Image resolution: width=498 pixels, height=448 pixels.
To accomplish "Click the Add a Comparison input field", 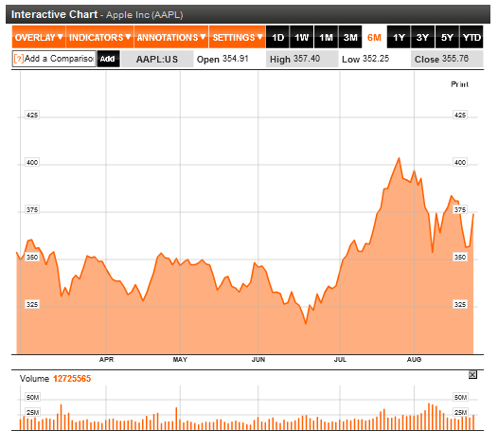I will 54,59.
